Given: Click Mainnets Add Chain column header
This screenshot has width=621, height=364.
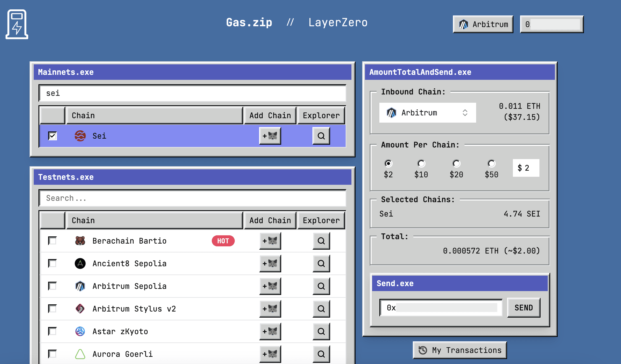Looking at the screenshot, I should [x=270, y=115].
